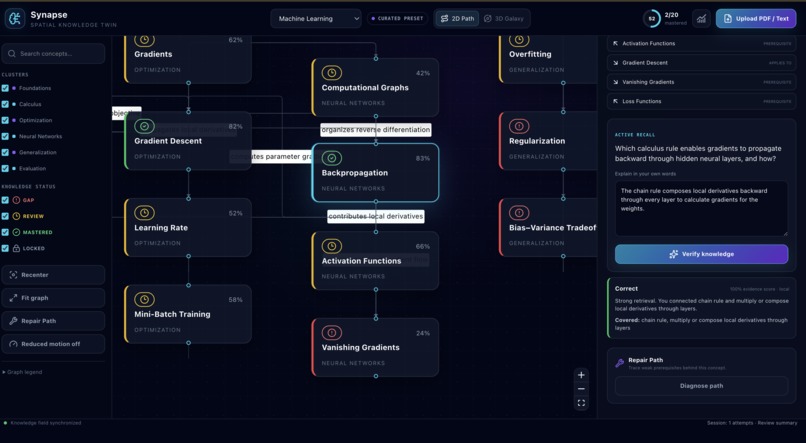The width and height of the screenshot is (806, 443).
Task: Switch to the 2D Path view
Action: click(457, 19)
